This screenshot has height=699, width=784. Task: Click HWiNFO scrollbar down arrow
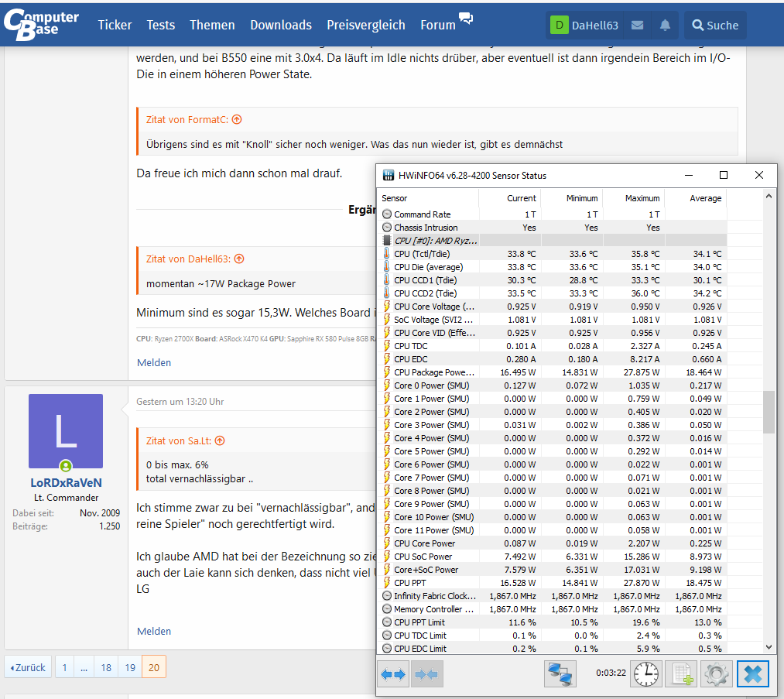769,647
